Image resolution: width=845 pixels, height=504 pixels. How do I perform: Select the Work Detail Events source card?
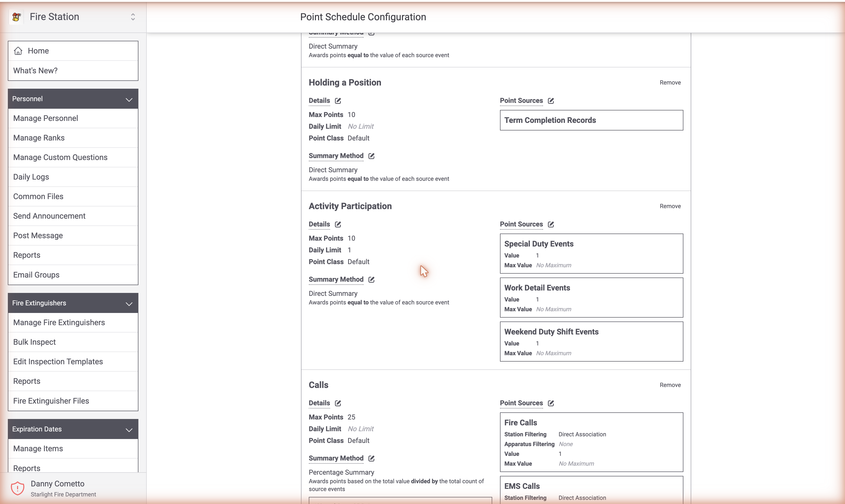[591, 298]
